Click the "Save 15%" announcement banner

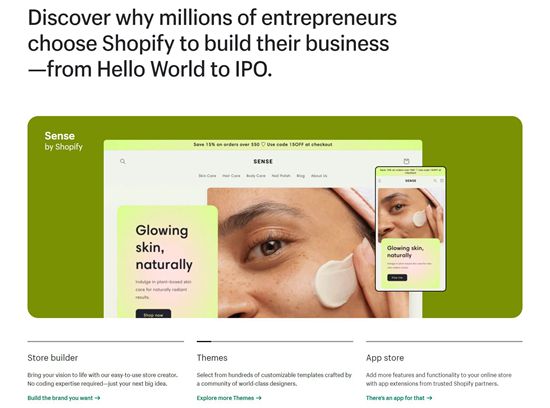point(263,145)
